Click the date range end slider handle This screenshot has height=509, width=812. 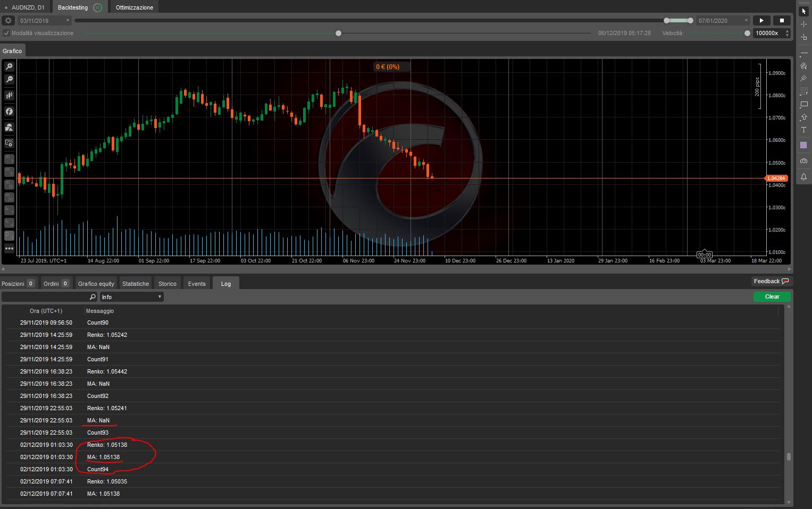(x=690, y=21)
